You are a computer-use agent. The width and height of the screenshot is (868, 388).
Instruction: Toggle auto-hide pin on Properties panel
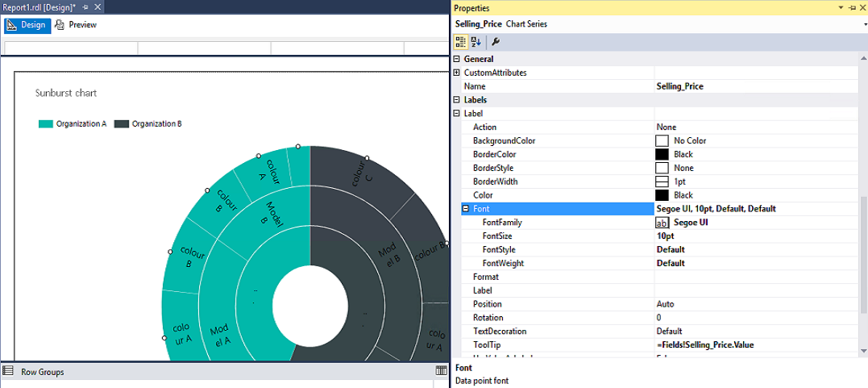[850, 7]
